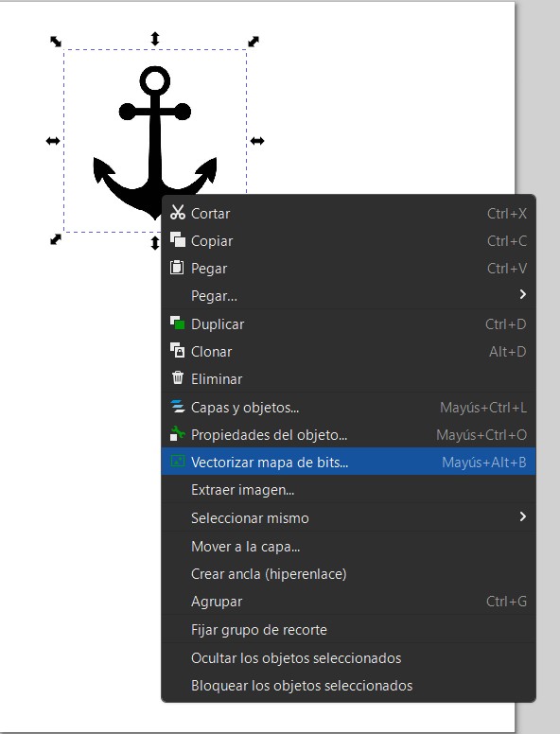This screenshot has width=560, height=734.
Task: Open the Pegar... submenu entry
Action: [348, 296]
